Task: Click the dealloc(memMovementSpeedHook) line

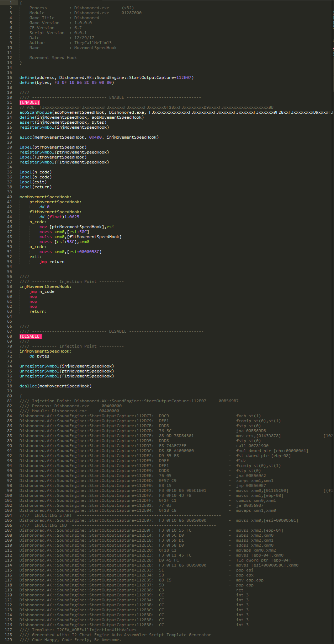Action: click(55, 386)
